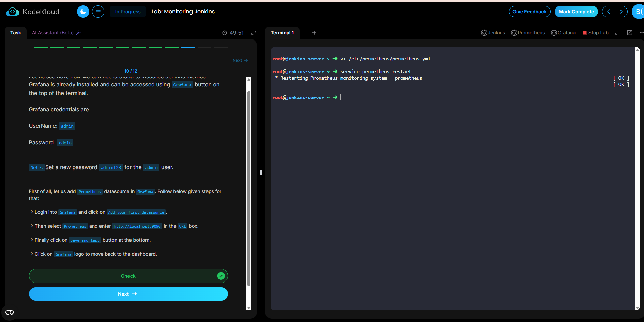Click the http://localhost:9090 code text

tap(137, 226)
